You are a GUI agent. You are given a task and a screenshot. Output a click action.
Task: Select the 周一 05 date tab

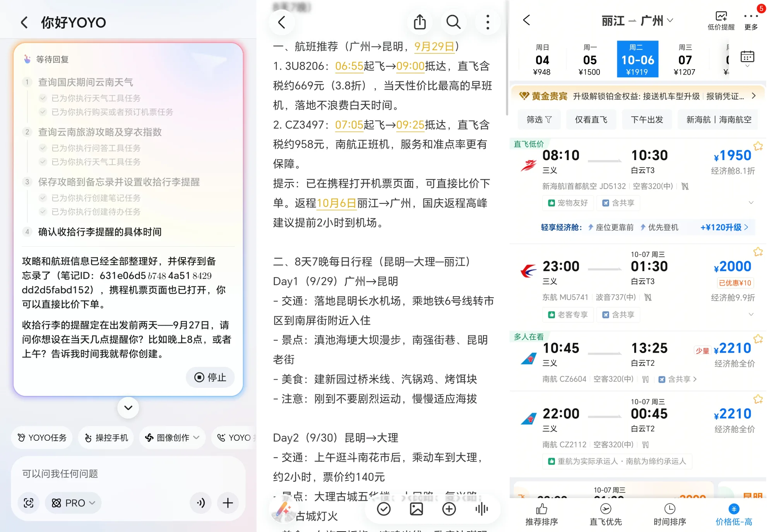click(590, 59)
